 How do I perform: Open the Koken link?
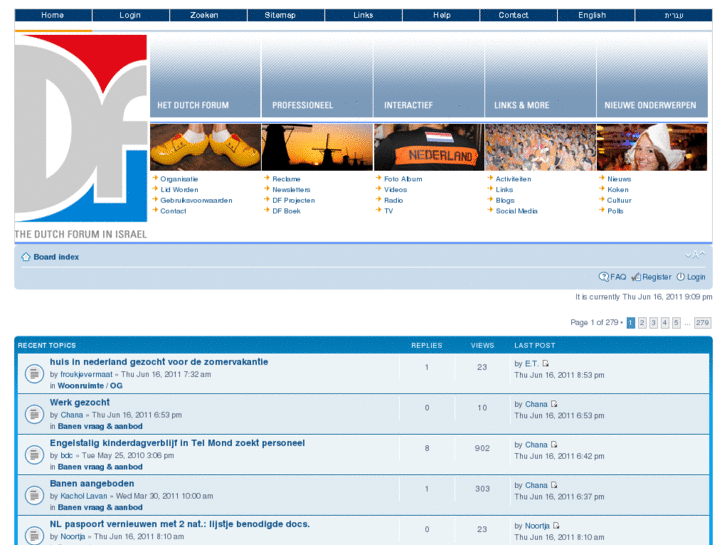618,190
